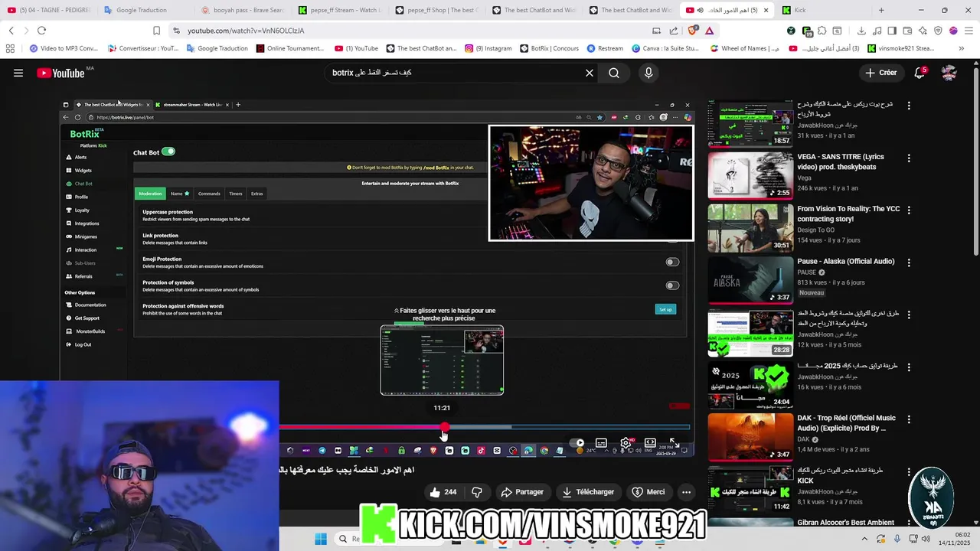980x551 pixels.
Task: Open the Brave Shields lion icon
Action: pos(693,31)
